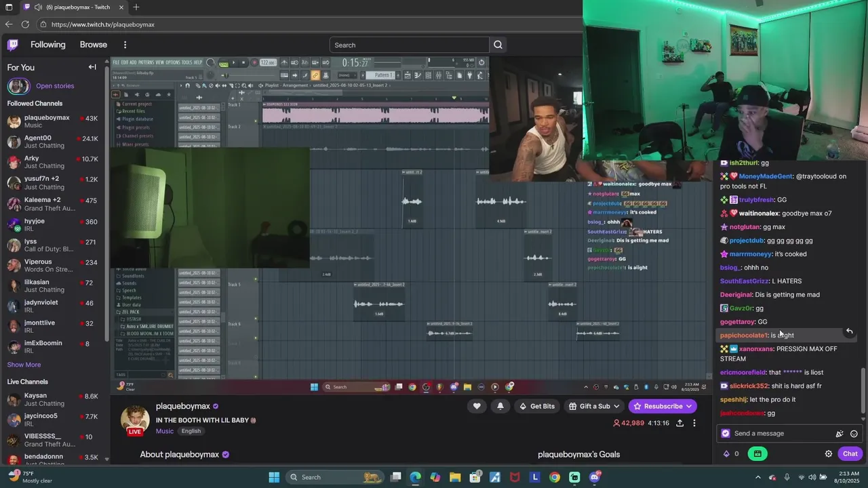Reload the page with refresh icon
868x488 pixels.
(x=25, y=24)
